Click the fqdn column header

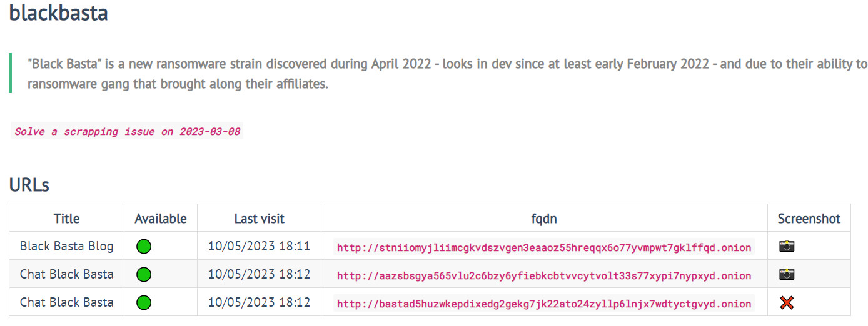click(x=544, y=219)
